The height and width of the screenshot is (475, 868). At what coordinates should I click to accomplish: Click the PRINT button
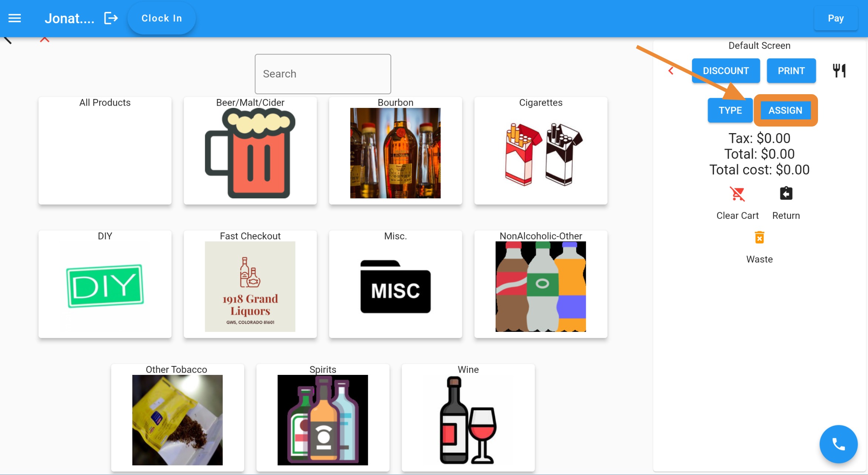coord(791,70)
